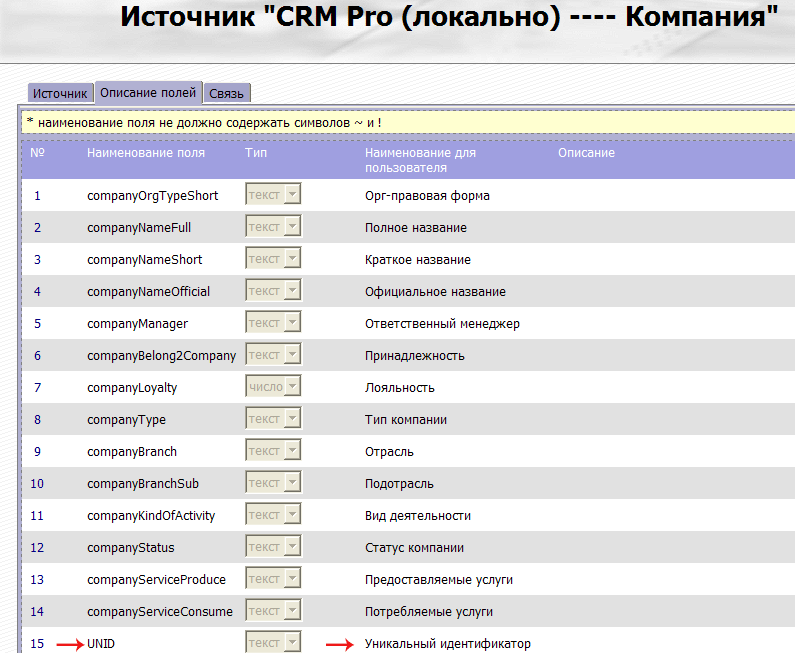Click the Потребляемые услуги label
This screenshot has width=795, height=653.
click(x=429, y=611)
